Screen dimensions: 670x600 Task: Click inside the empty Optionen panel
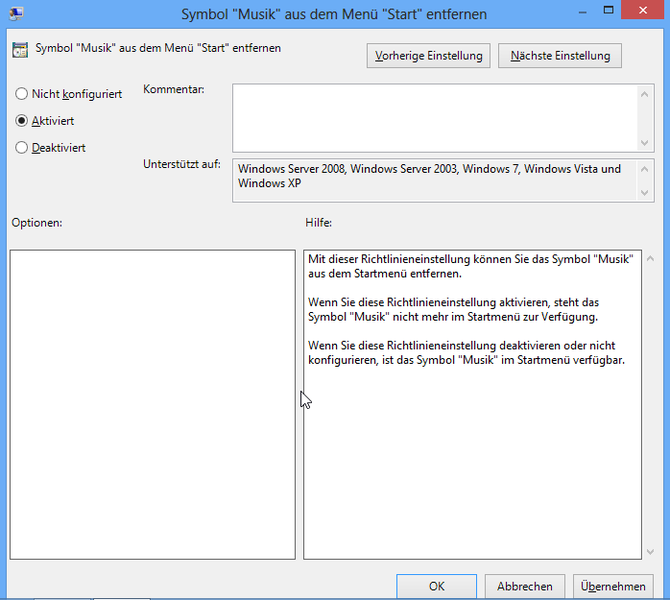tap(152, 404)
